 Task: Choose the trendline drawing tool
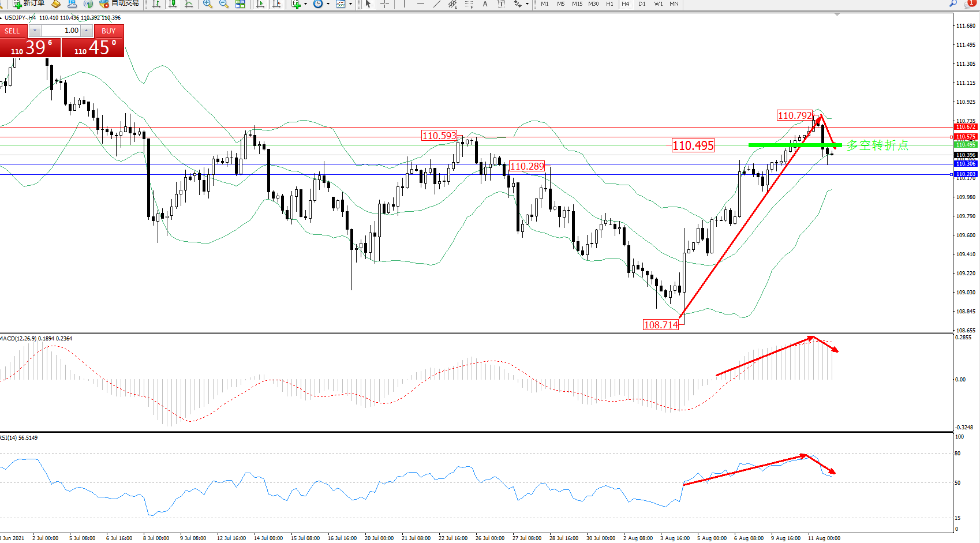coord(437,4)
